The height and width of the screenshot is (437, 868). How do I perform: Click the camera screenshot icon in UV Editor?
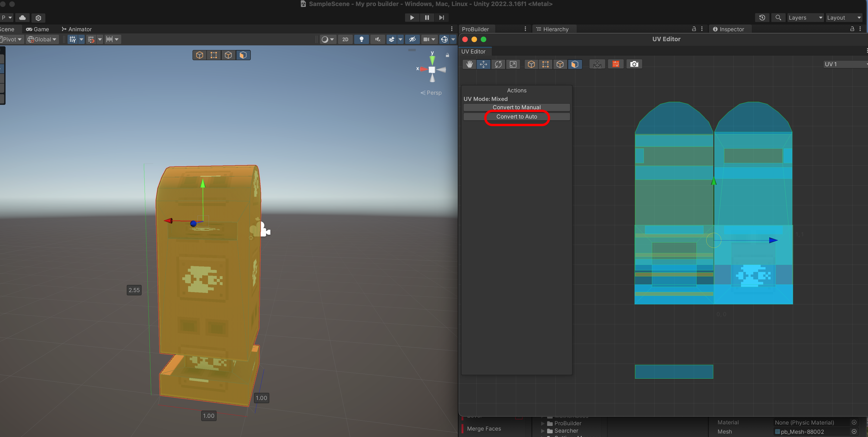point(634,64)
